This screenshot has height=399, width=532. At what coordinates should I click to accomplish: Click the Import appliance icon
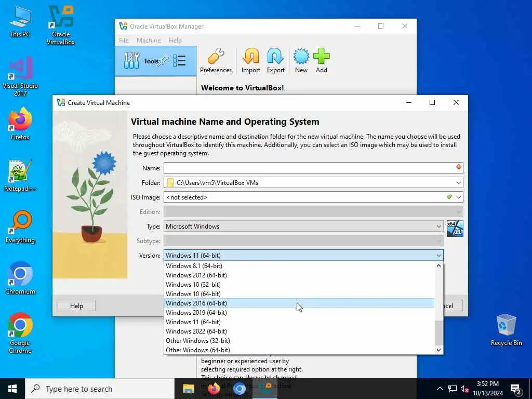coord(251,61)
